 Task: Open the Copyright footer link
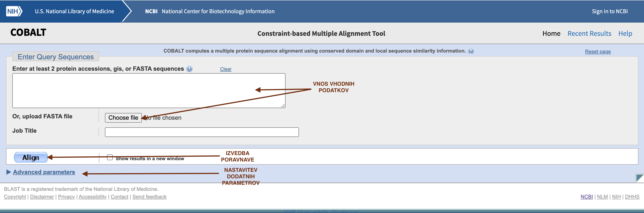pos(15,197)
